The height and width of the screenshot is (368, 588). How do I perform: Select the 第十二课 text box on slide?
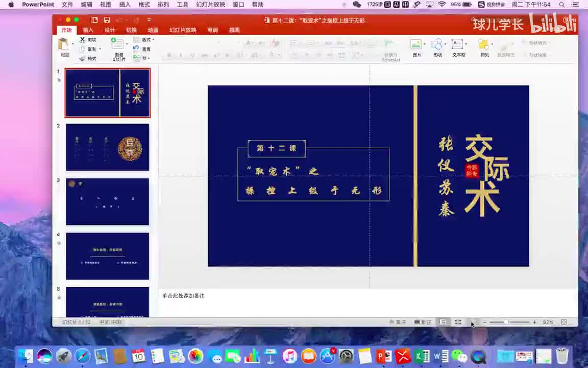tap(277, 148)
